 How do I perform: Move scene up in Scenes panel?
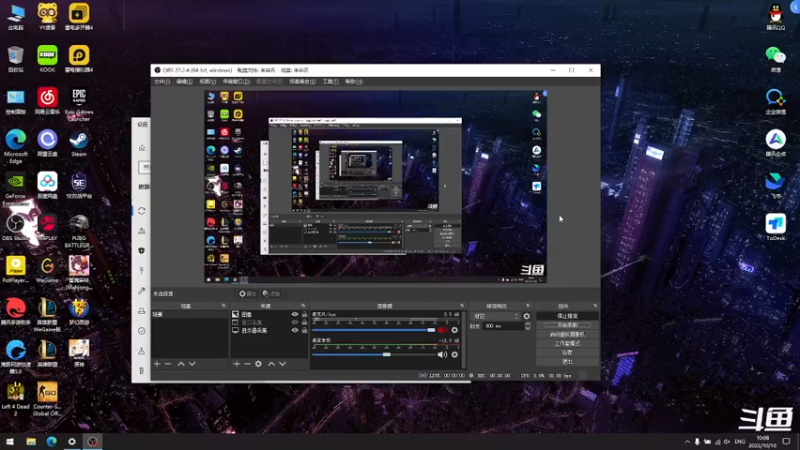181,364
